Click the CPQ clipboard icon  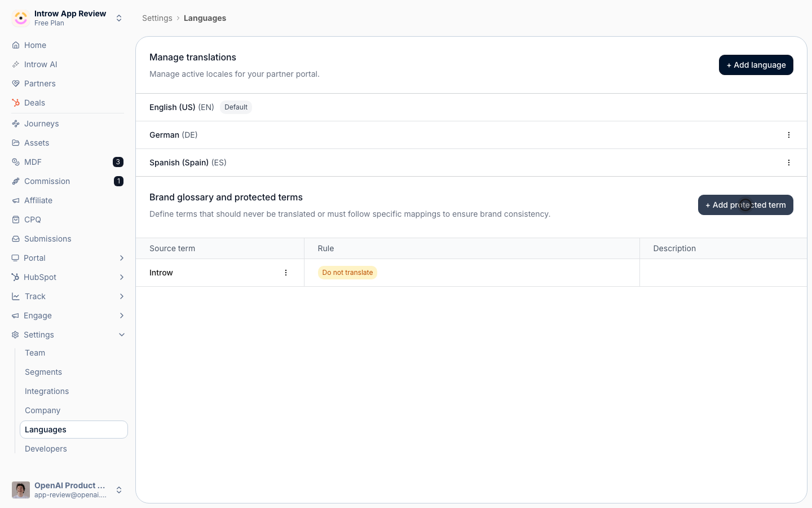(16, 220)
